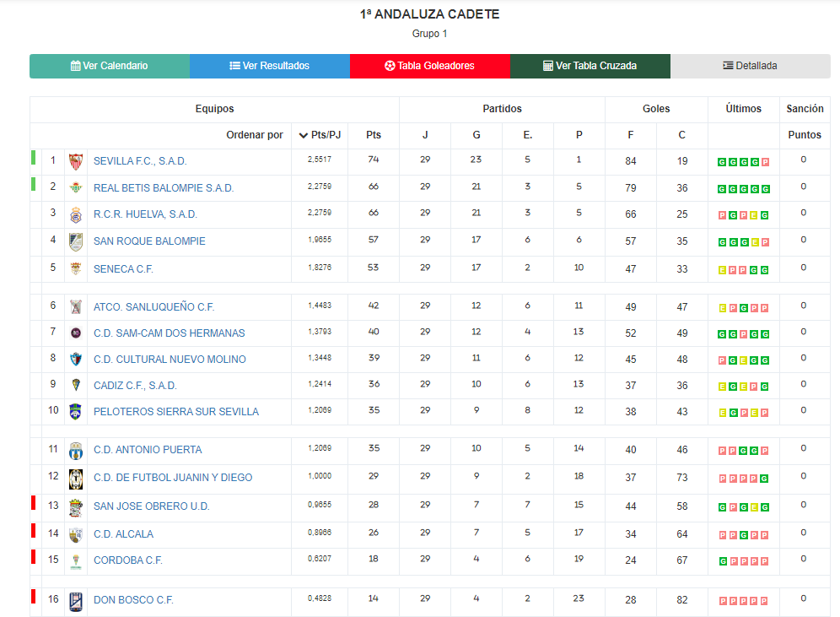Open SENECA C.F. team link

pyautogui.click(x=123, y=269)
